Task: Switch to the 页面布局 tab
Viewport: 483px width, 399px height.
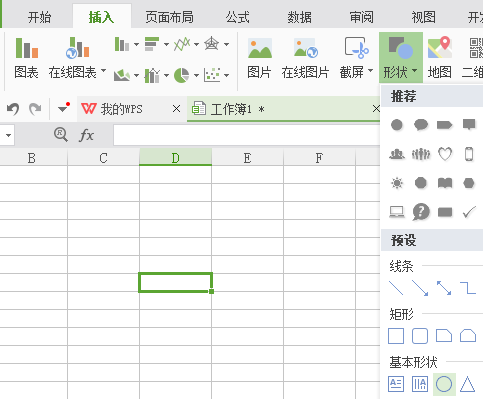Action: pos(169,17)
